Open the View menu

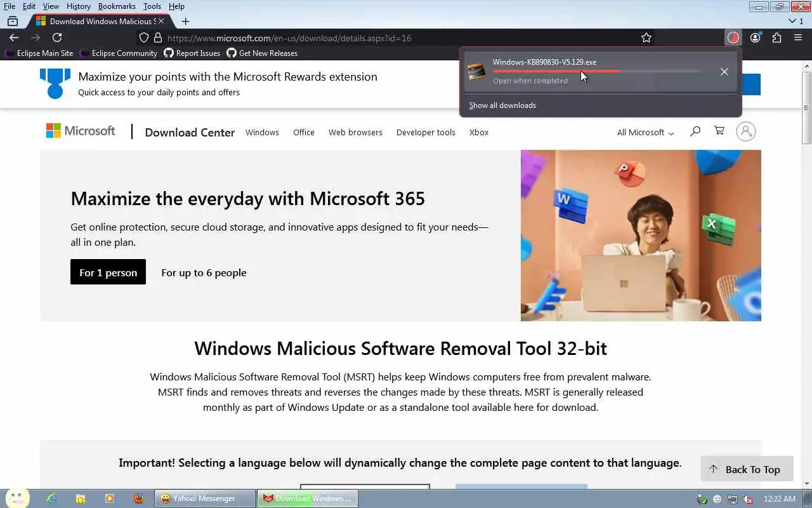pos(51,6)
